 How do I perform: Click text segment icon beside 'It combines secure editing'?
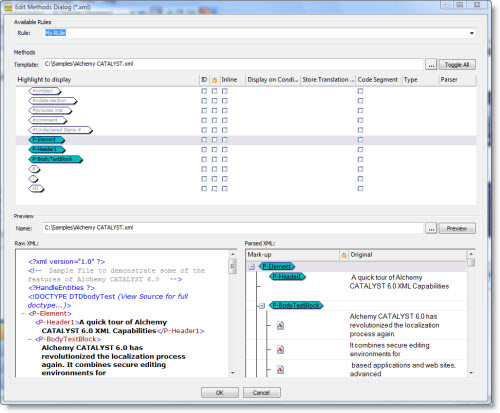pyautogui.click(x=280, y=349)
